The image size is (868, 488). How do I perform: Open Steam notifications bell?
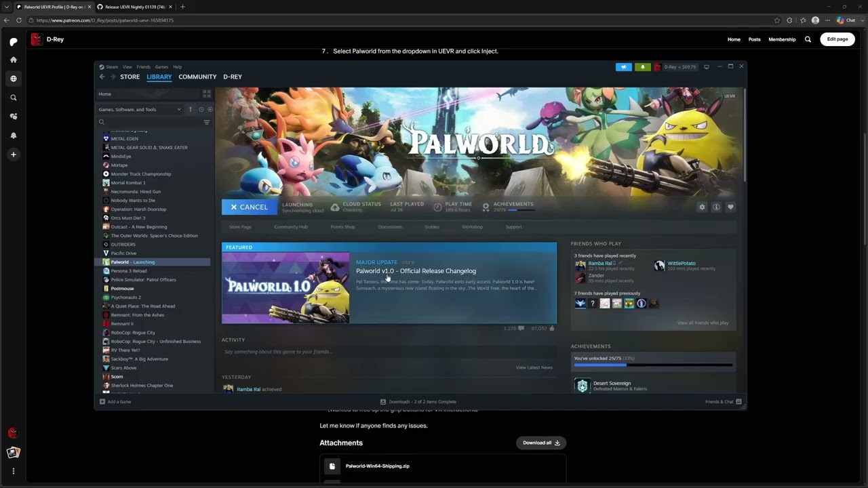pos(642,66)
